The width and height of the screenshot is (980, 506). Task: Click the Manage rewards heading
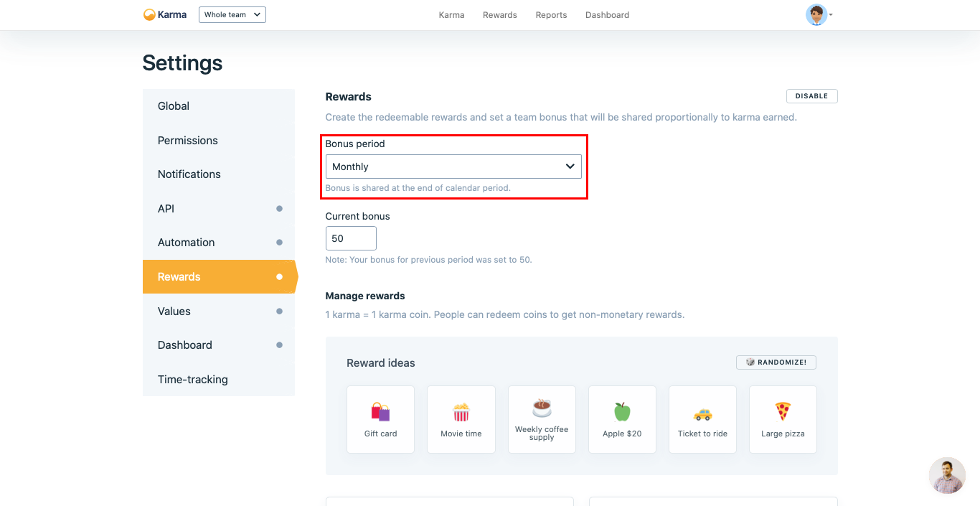[x=365, y=296]
